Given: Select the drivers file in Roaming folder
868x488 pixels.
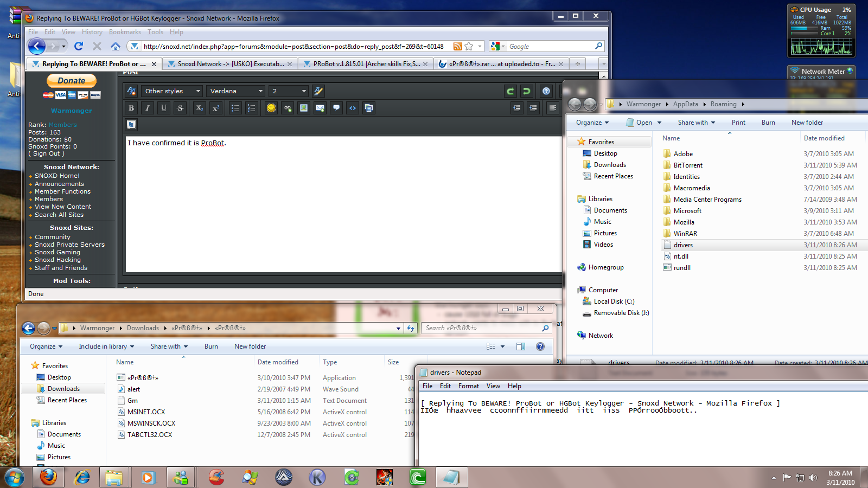Looking at the screenshot, I should (764, 245).
